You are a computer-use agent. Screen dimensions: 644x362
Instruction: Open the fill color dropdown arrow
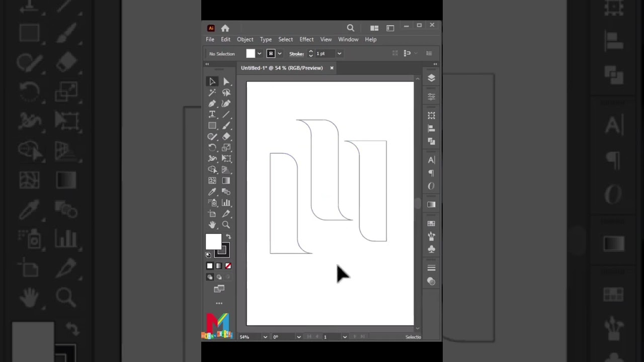point(259,54)
